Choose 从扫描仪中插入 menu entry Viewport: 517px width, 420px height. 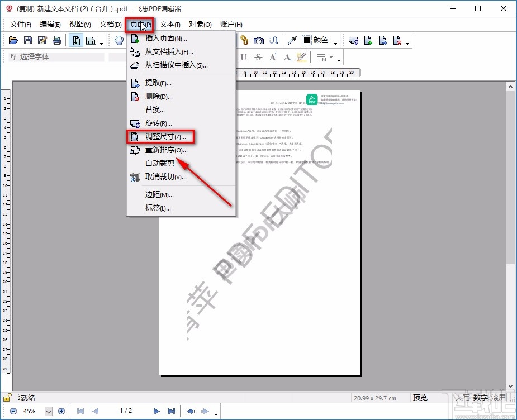click(181, 65)
